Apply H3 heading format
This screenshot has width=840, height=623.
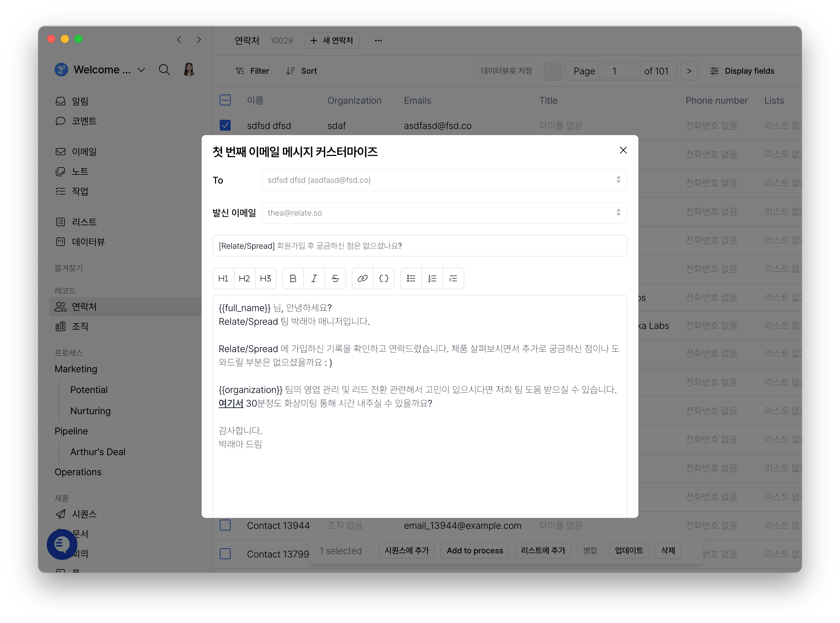point(265,278)
